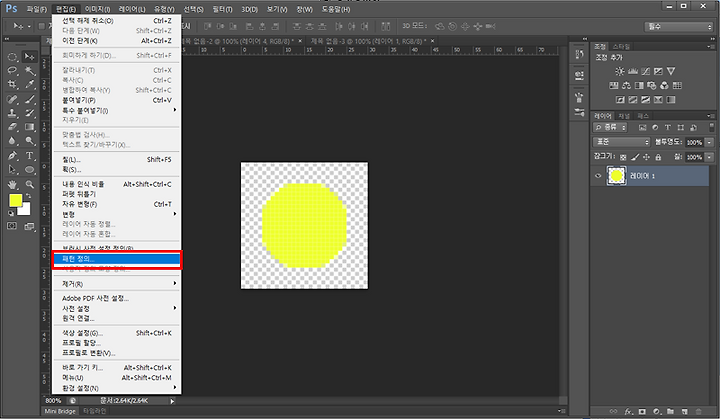Add a Channel Mixer adjustment
The image size is (720, 419).
[x=664, y=85]
